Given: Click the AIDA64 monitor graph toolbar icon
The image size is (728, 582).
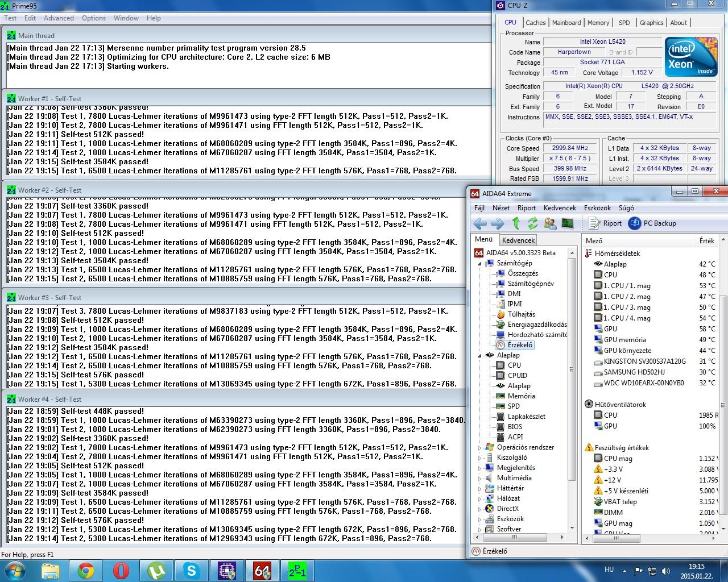Looking at the screenshot, I should point(568,223).
